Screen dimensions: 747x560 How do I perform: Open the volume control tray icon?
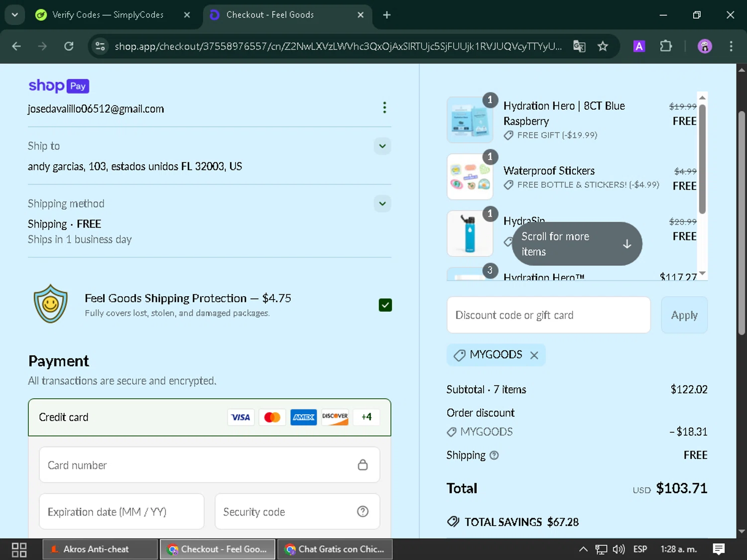coord(619,550)
